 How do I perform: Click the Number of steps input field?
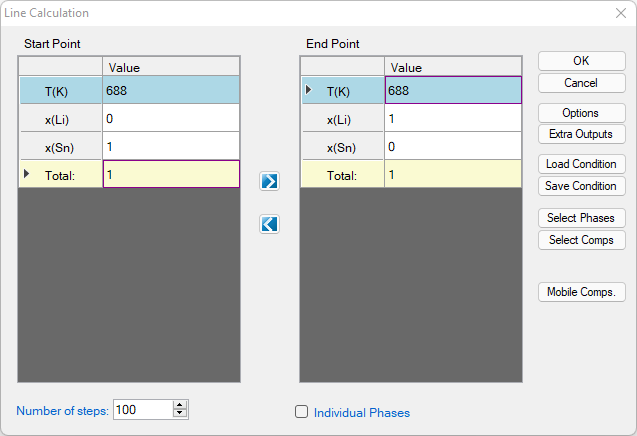click(x=142, y=409)
